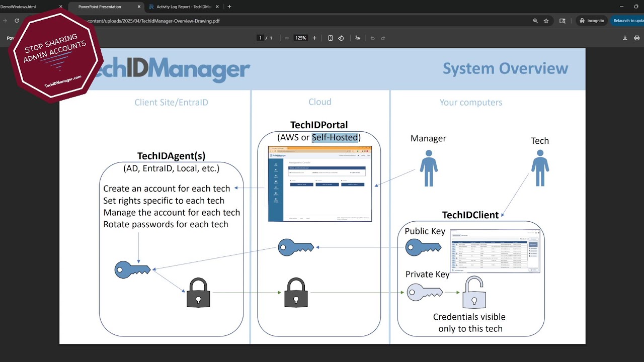644x362 pixels.
Task: Click the Manager person figure
Action: (429, 168)
